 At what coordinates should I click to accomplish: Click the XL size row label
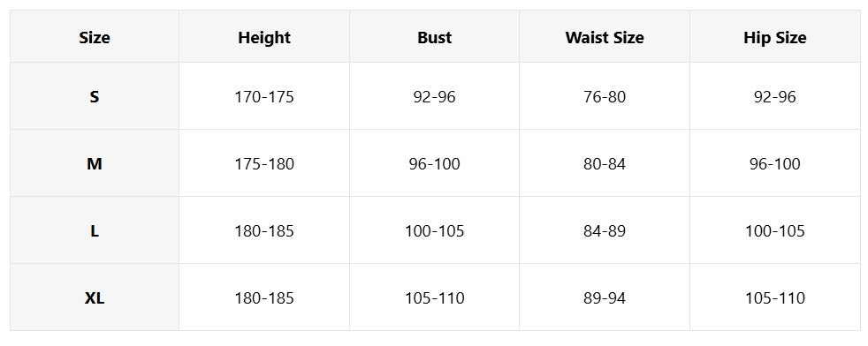95,298
